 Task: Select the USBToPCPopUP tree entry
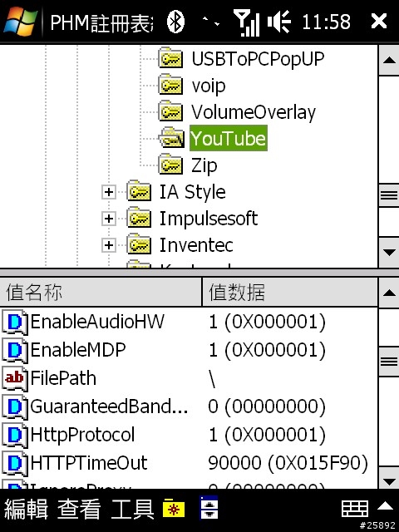click(258, 59)
